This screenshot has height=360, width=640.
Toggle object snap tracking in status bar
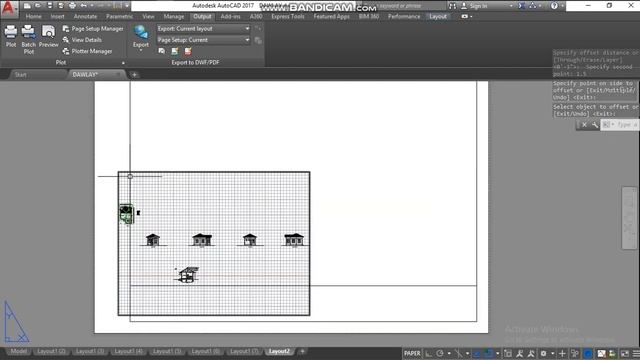pyautogui.click(x=476, y=353)
